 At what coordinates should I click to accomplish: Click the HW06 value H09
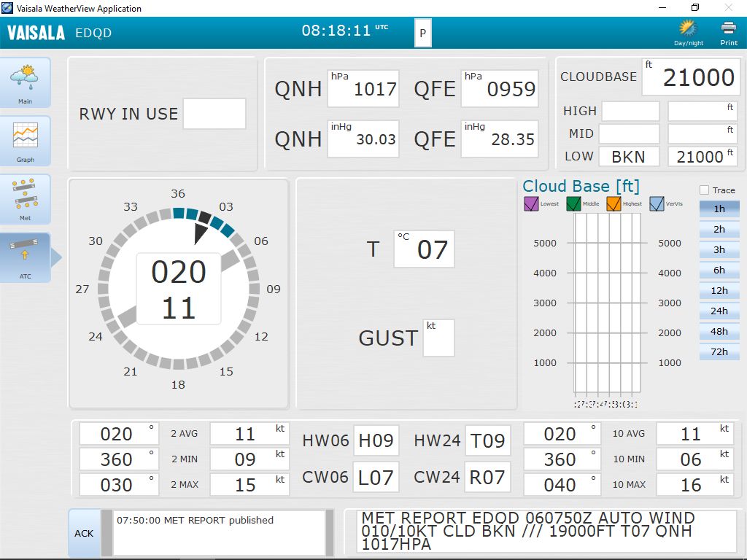[376, 440]
